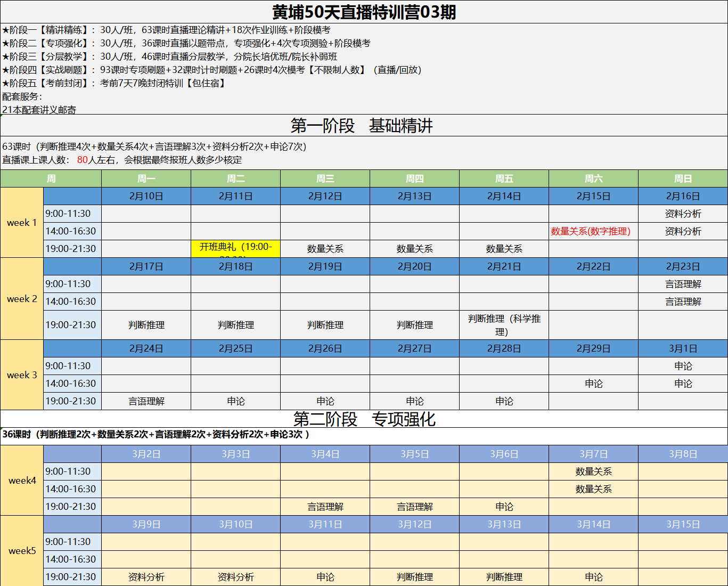Click the 阶段五 考前封闭 description line
The height and width of the screenshot is (586, 728).
pos(114,83)
